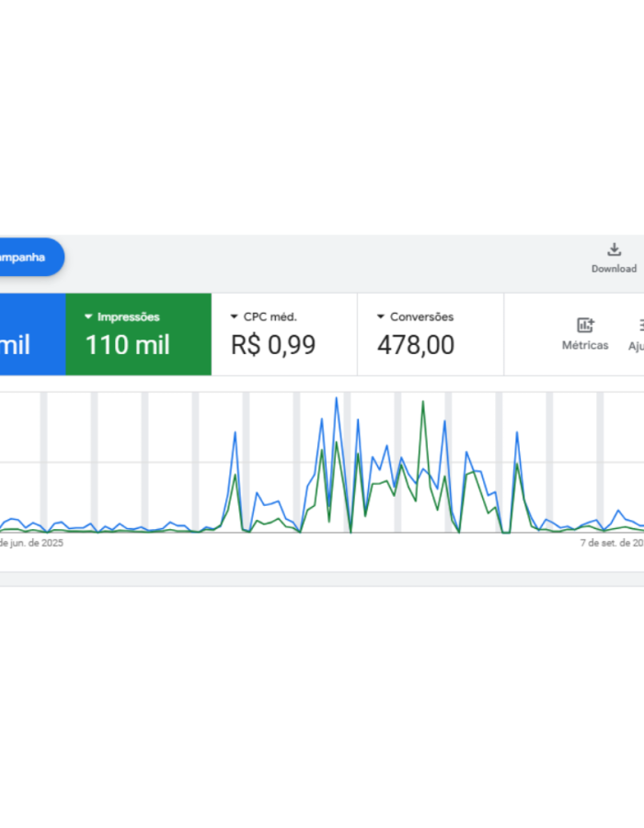This screenshot has height=828, width=644.
Task: Click the first large green spike in chart
Action: 236,476
